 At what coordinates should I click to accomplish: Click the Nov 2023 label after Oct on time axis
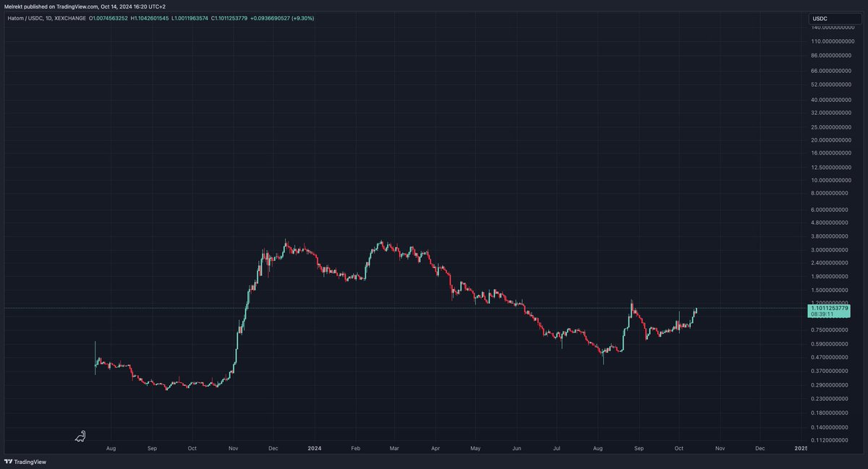tap(232, 449)
